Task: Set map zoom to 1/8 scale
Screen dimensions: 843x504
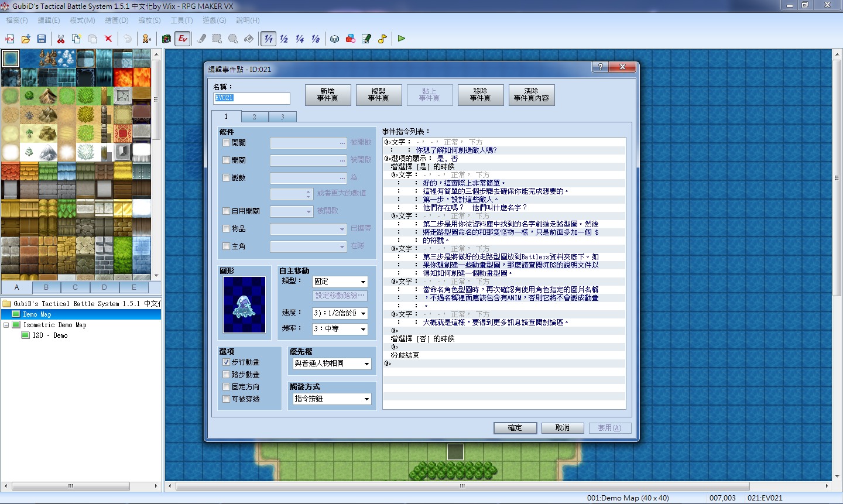Action: coord(316,39)
